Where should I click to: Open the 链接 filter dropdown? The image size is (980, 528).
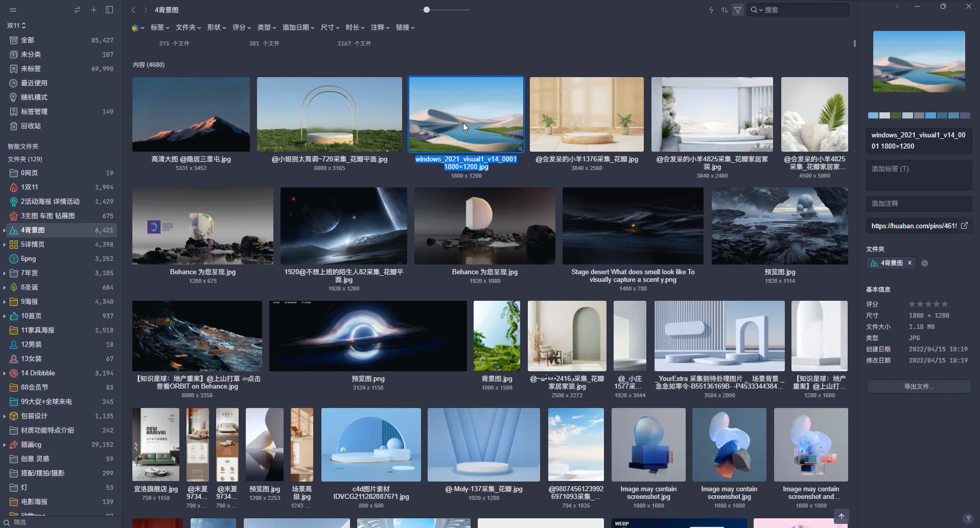pos(405,28)
